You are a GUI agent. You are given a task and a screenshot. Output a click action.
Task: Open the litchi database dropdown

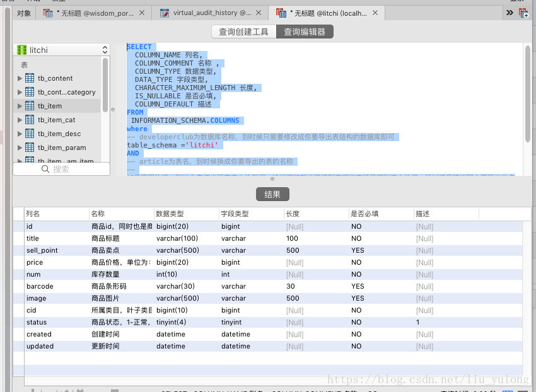click(62, 50)
